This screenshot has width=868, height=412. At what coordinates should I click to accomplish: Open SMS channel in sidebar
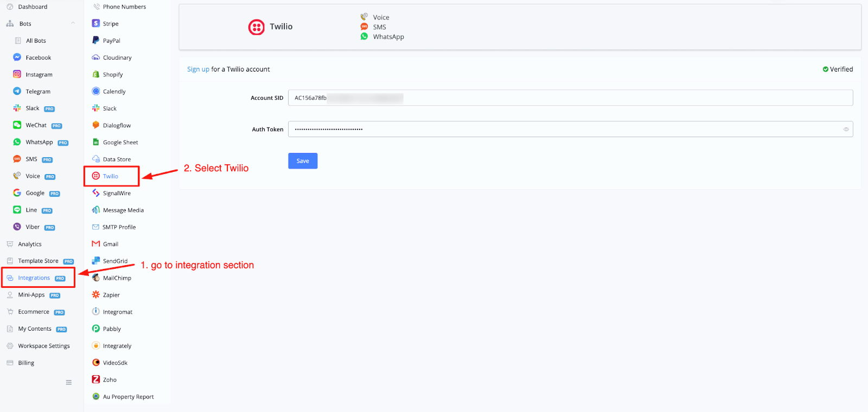point(31,159)
